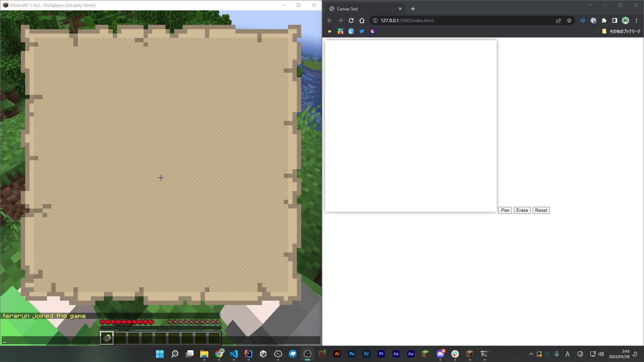Reload the Canvas Test page
644x362 pixels.
pos(351,20)
